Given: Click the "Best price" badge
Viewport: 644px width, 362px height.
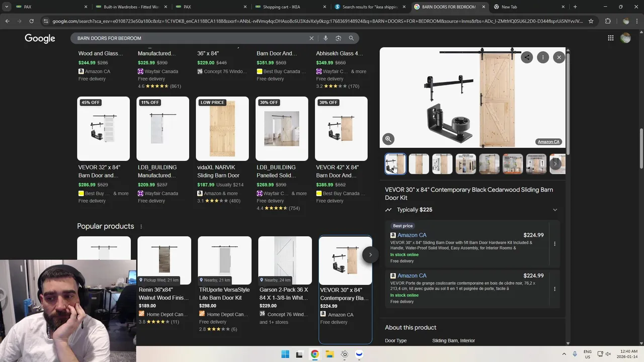Looking at the screenshot, I should tap(403, 226).
